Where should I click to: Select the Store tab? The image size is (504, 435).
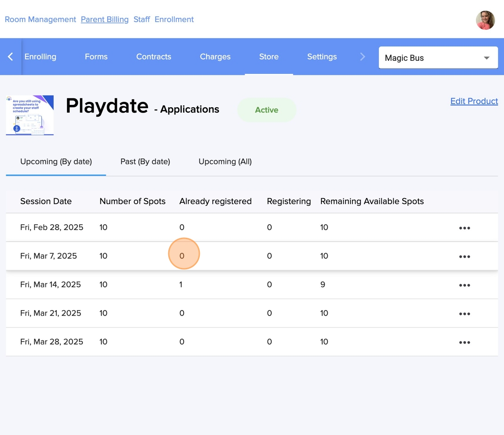coord(269,57)
